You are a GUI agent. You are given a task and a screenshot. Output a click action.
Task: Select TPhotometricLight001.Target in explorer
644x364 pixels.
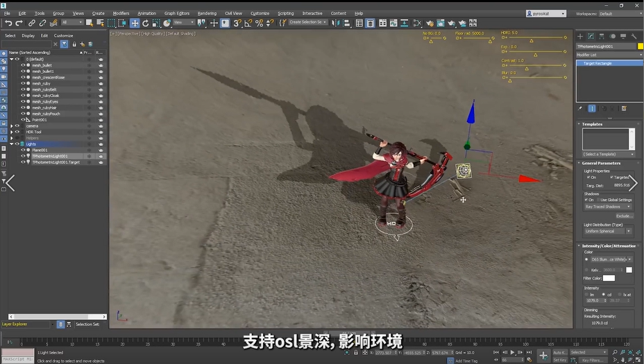coord(56,162)
